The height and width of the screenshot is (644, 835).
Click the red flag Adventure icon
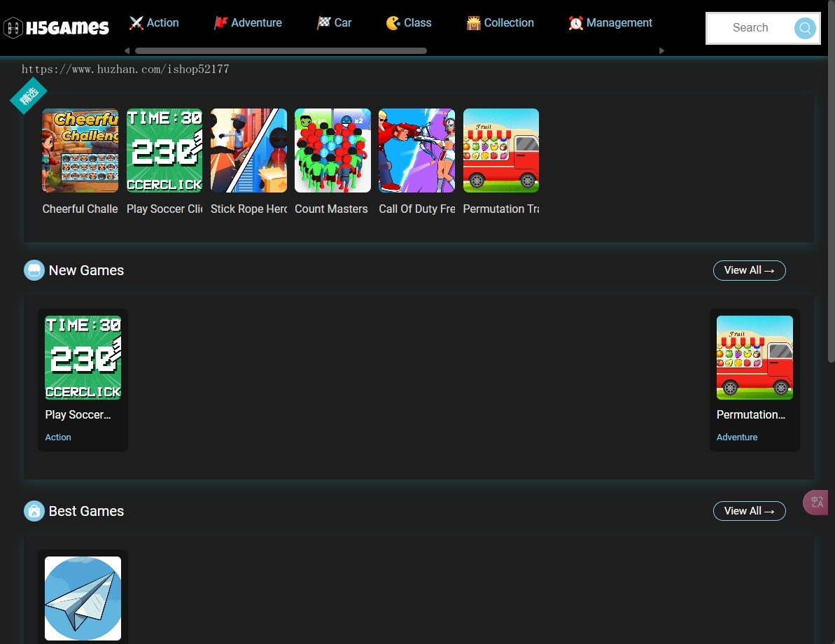click(220, 23)
